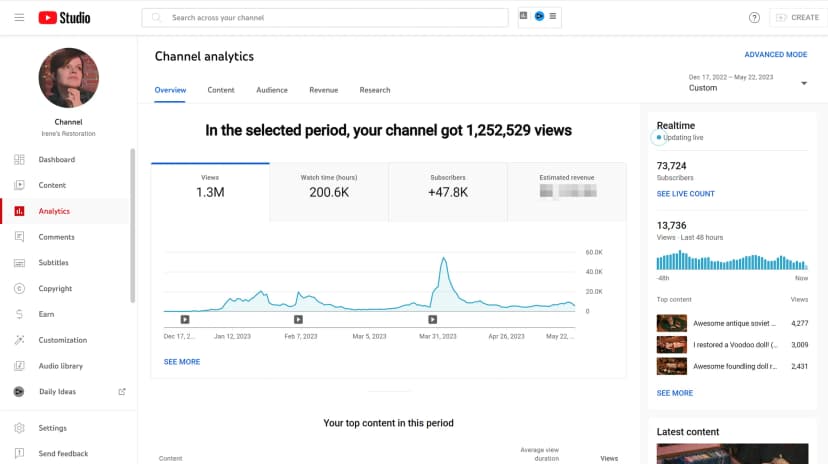This screenshot has height=464, width=828.
Task: Open the Subtitles section icon
Action: pos(19,263)
